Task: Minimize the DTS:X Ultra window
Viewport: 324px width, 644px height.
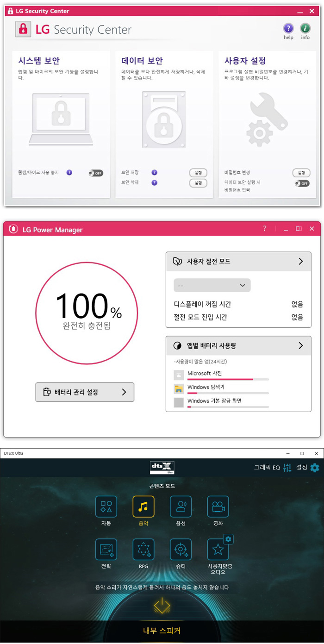Action: click(x=287, y=453)
